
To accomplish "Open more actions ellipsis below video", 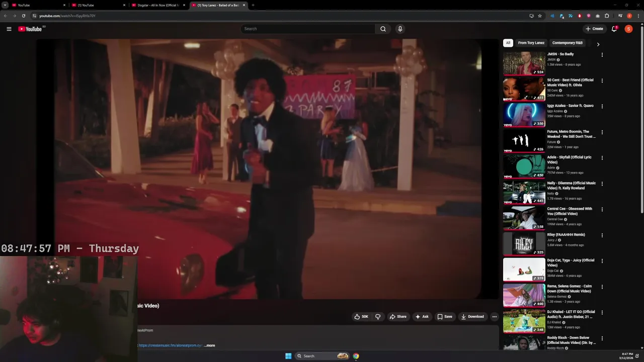I will pyautogui.click(x=494, y=317).
